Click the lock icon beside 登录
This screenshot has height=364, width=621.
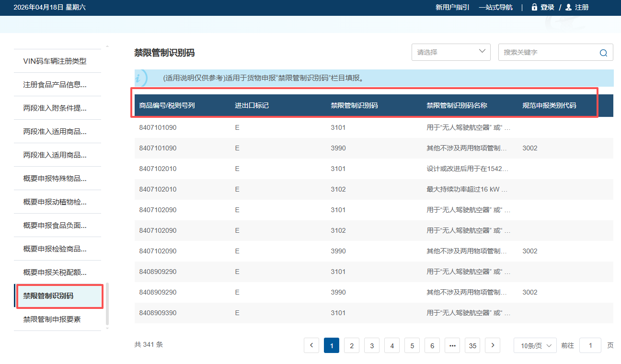pyautogui.click(x=534, y=7)
